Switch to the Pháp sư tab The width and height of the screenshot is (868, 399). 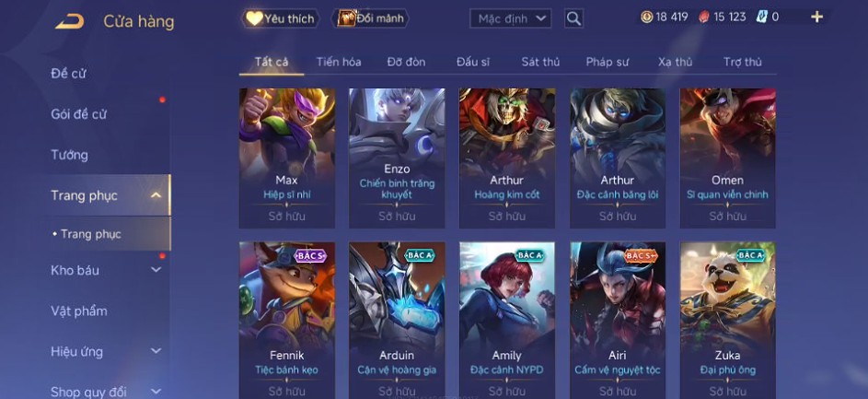pyautogui.click(x=608, y=62)
